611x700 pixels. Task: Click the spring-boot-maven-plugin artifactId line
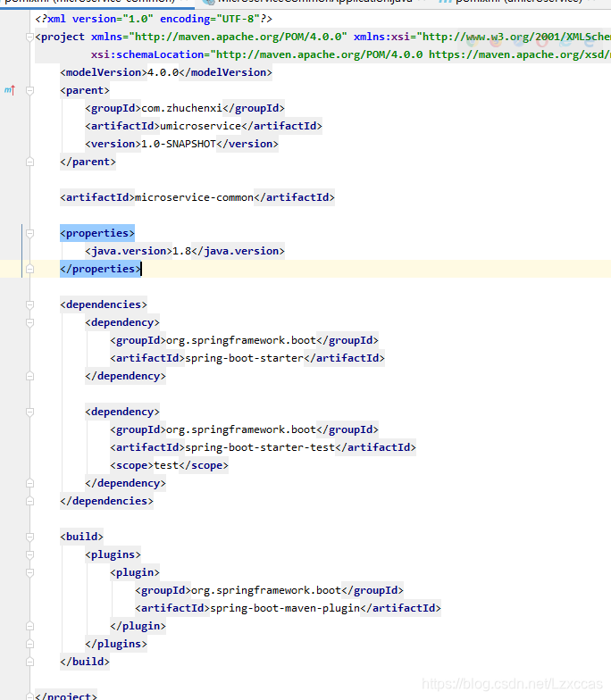(x=288, y=608)
